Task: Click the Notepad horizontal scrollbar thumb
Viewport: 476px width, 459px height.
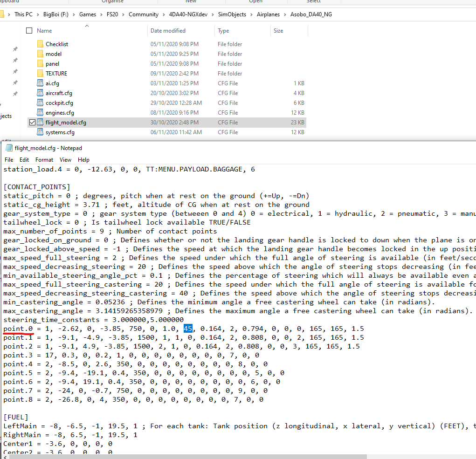Action: click(x=187, y=457)
